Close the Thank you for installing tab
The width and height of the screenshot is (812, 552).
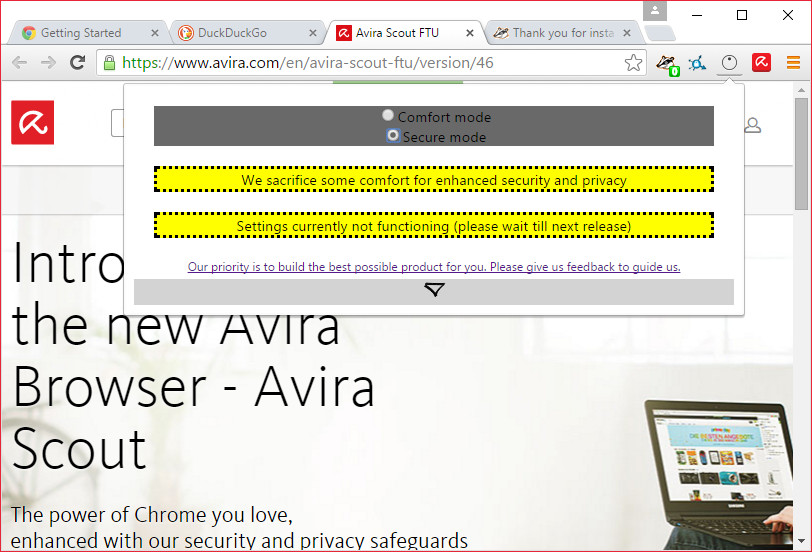coord(627,33)
